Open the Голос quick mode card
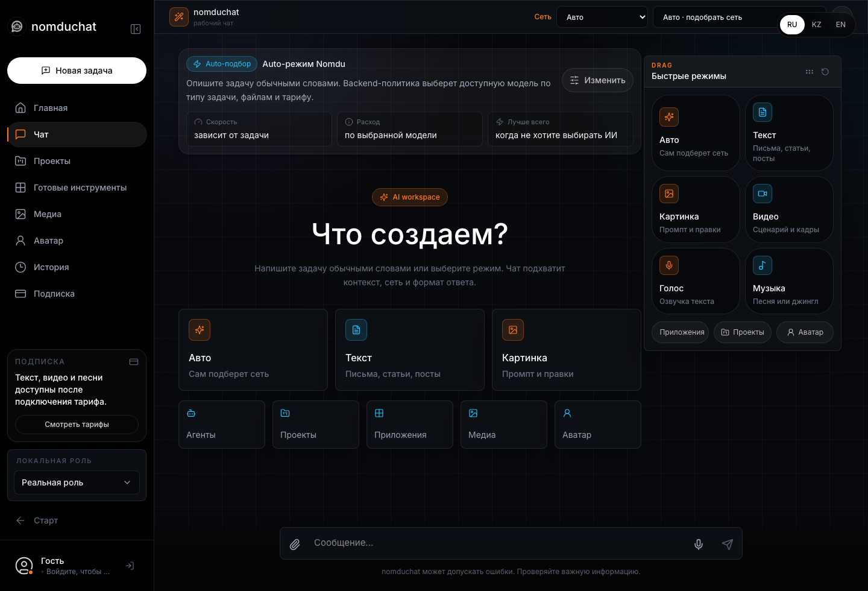Screen dimensions: 868x591 coord(696,281)
